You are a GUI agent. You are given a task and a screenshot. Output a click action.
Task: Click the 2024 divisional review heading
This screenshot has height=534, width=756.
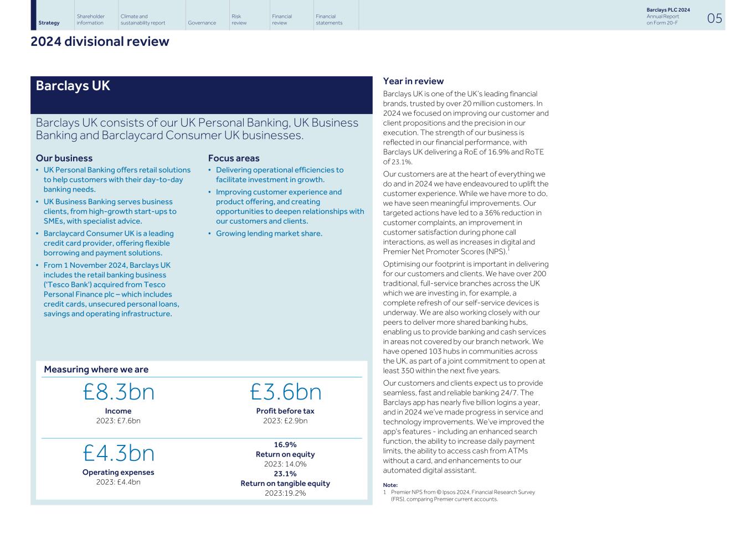point(100,42)
